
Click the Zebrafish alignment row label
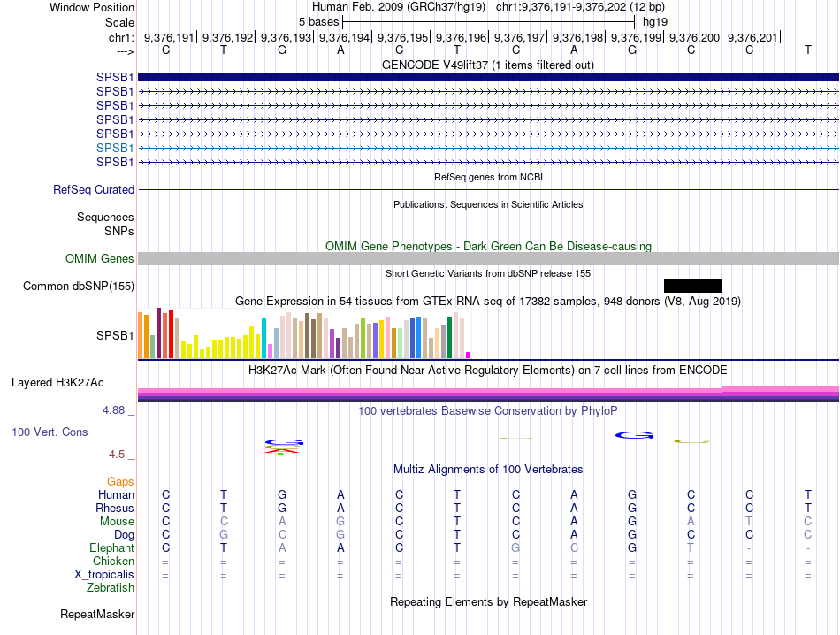[x=111, y=588]
